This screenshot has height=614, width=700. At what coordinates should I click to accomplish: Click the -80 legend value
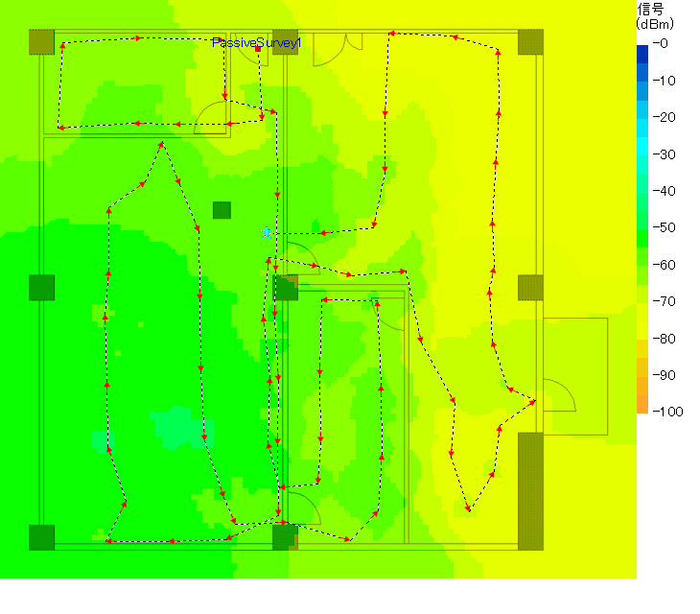[664, 339]
